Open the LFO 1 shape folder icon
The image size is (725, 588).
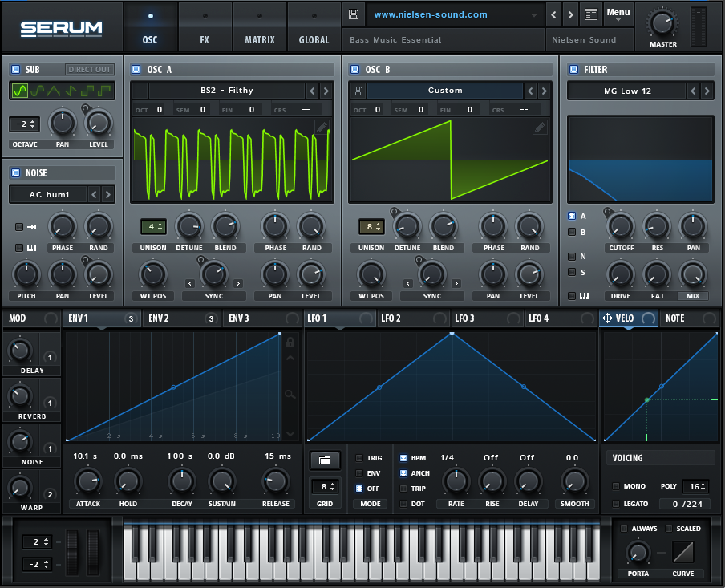(x=324, y=460)
